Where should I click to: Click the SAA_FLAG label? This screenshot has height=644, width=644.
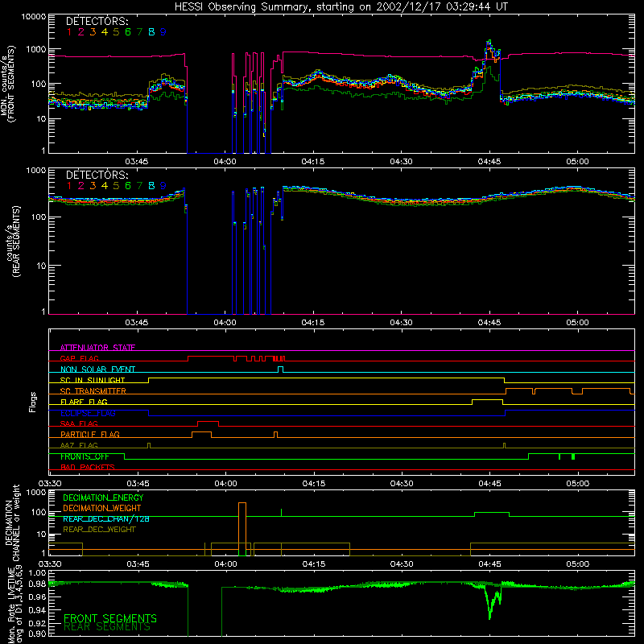point(79,423)
